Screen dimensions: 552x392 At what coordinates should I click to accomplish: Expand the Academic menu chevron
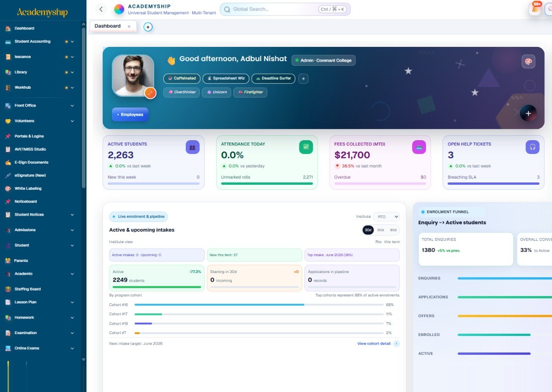72,274
